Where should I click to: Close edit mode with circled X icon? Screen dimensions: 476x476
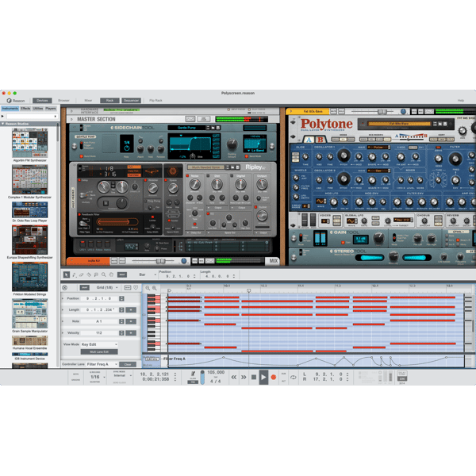[65, 287]
